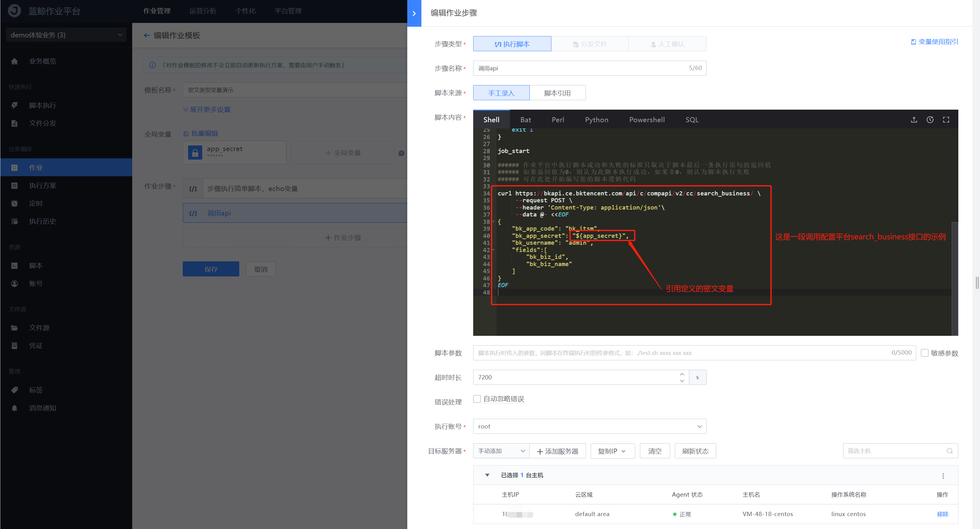Switch to the Bat script tab

525,119
